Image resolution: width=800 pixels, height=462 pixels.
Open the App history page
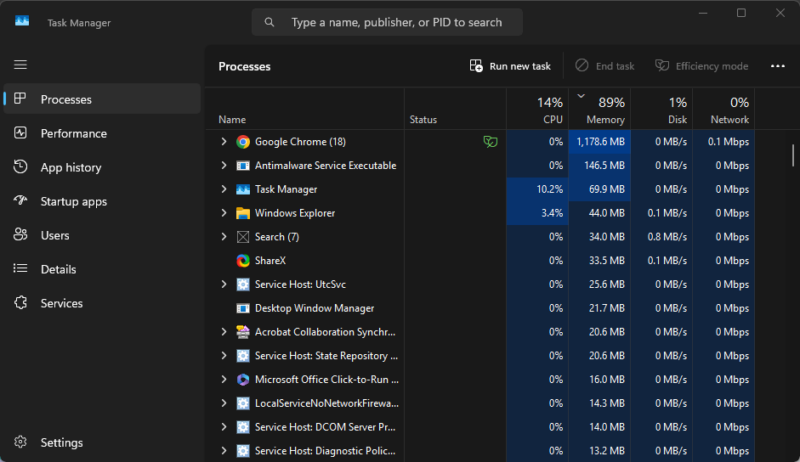[x=102, y=167]
